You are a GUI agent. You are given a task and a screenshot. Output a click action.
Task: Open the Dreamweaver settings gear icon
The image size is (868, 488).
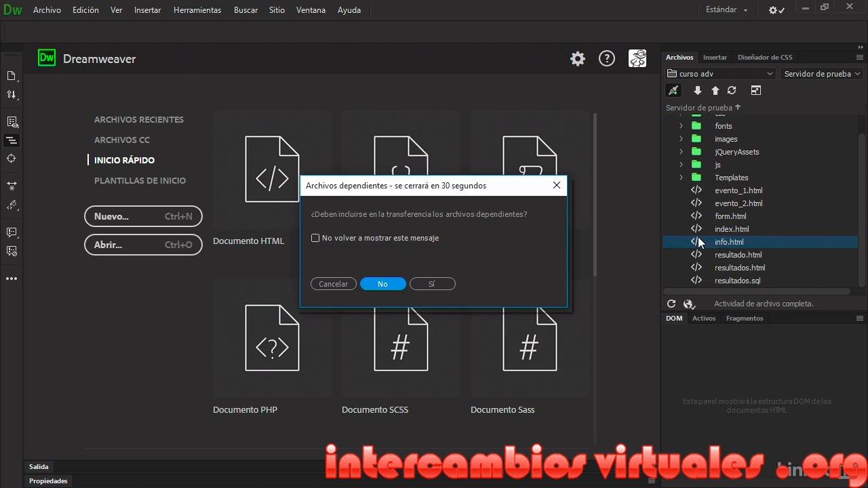(578, 59)
